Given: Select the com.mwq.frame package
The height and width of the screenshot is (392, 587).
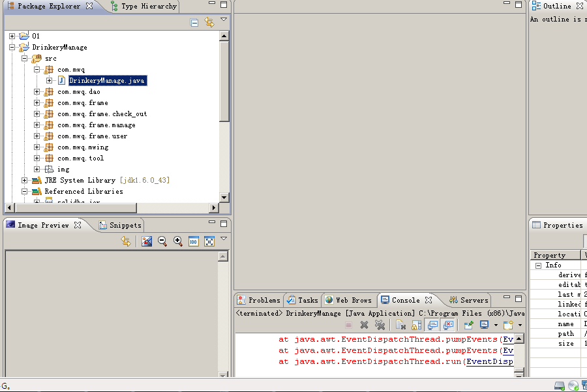Looking at the screenshot, I should [x=82, y=103].
